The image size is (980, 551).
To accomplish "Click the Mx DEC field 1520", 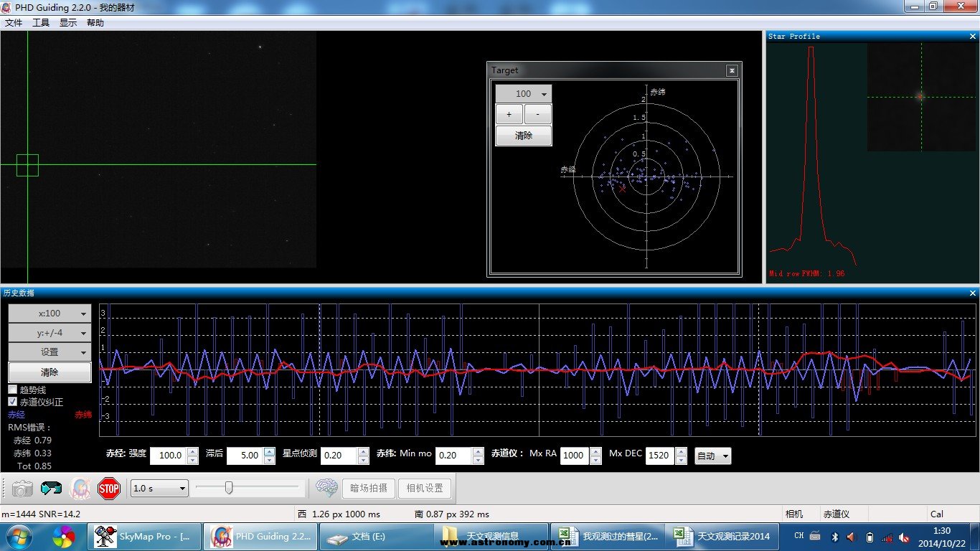I will pyautogui.click(x=660, y=456).
